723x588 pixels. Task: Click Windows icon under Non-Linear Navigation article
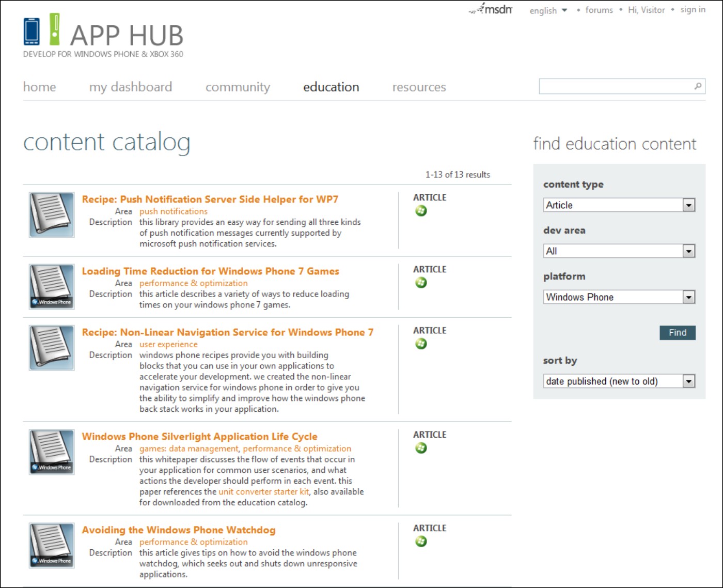[421, 344]
